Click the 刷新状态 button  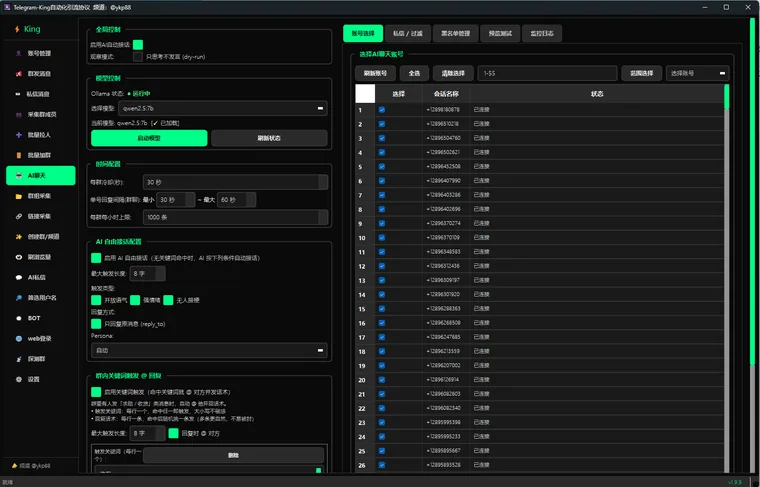269,138
